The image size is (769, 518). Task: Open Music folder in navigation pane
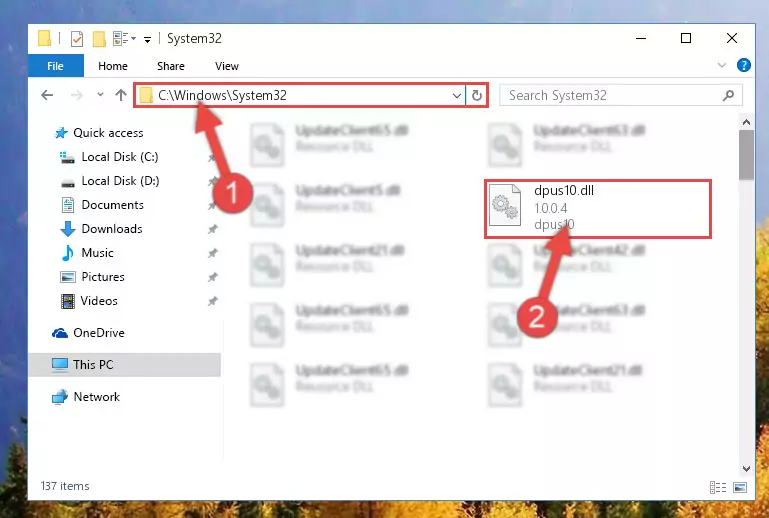pyautogui.click(x=97, y=253)
